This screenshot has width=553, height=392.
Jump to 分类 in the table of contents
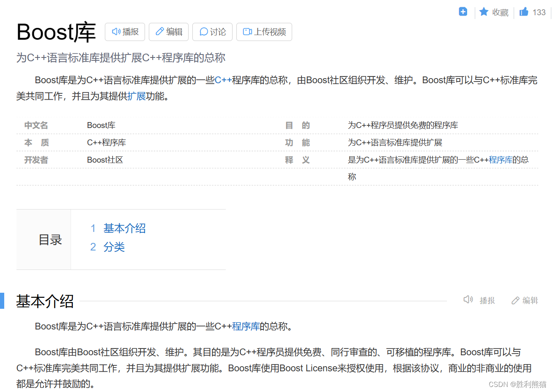point(114,247)
